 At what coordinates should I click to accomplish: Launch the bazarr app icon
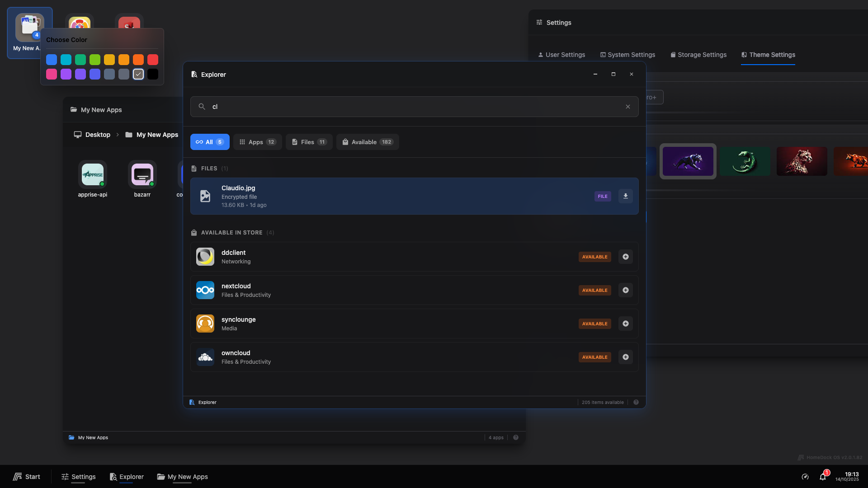pos(142,175)
